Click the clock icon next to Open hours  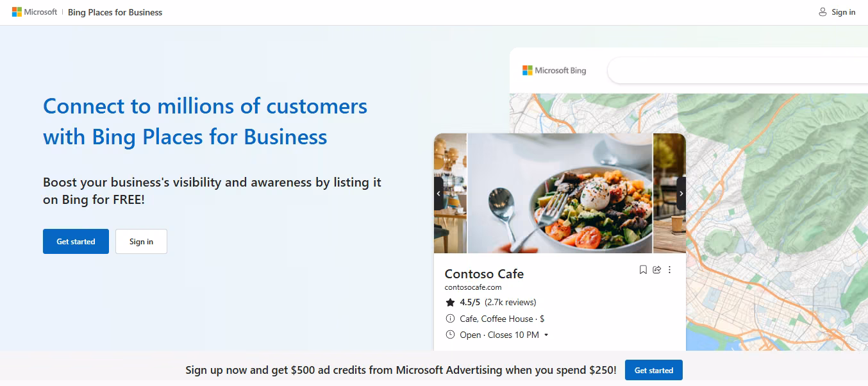(x=450, y=335)
